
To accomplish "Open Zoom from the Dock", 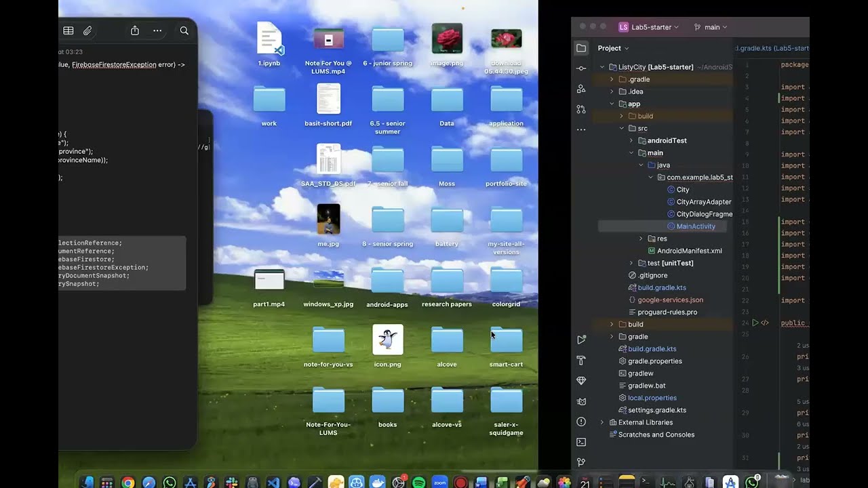I will [x=439, y=483].
